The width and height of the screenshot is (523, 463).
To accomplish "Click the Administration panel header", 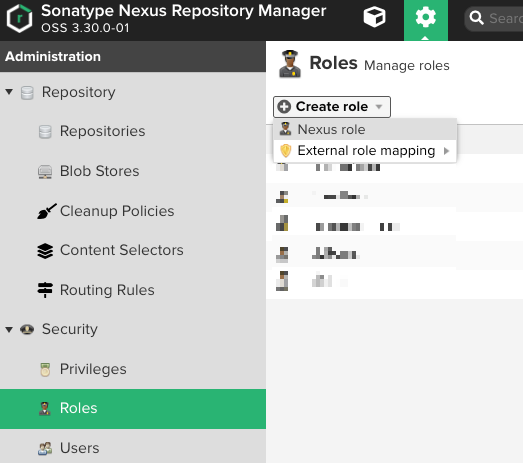I will 133,57.
